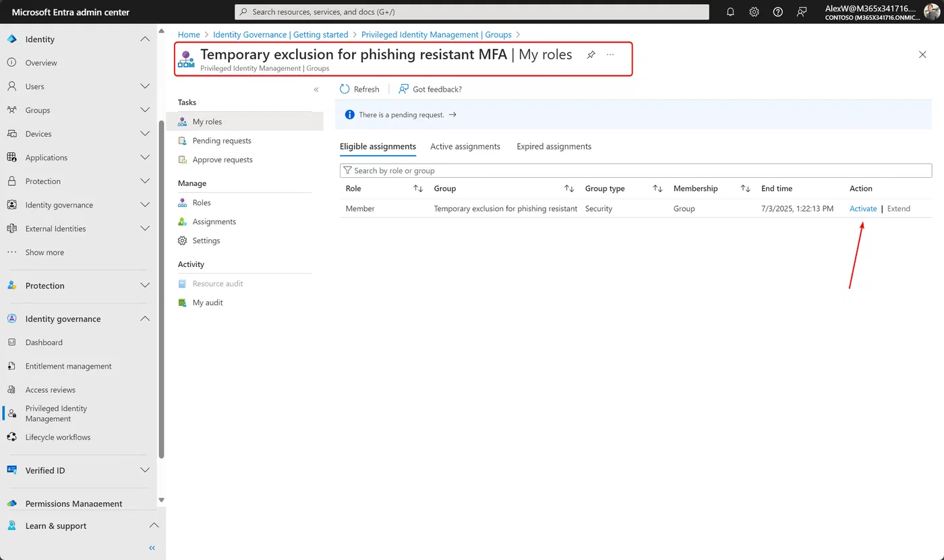Screen dimensions: 944x560
Task: Open the help question mark icon
Action: pyautogui.click(x=778, y=12)
